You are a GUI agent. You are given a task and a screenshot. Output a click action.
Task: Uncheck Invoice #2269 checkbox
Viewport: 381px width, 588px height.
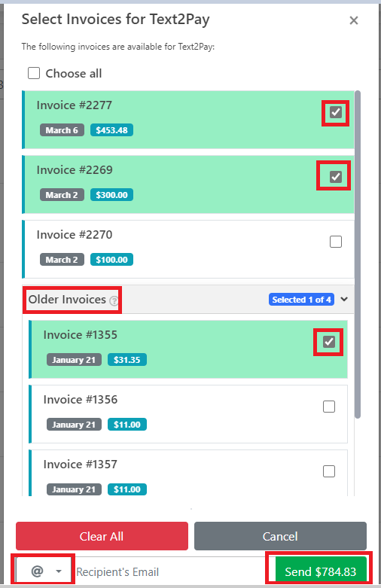pos(336,177)
